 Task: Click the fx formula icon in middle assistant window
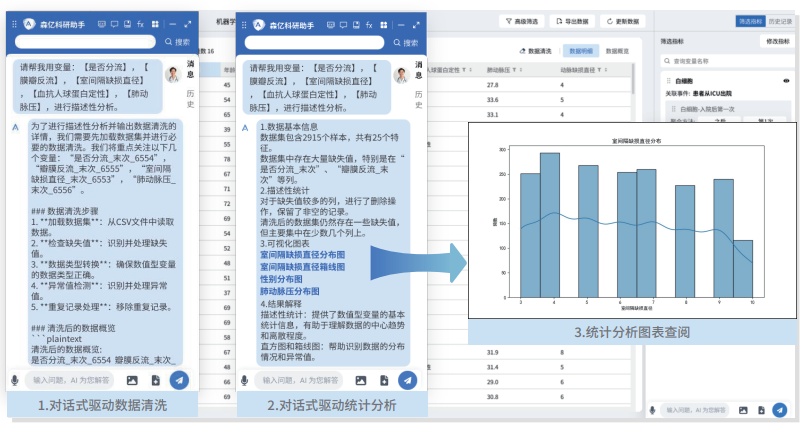tap(369, 25)
